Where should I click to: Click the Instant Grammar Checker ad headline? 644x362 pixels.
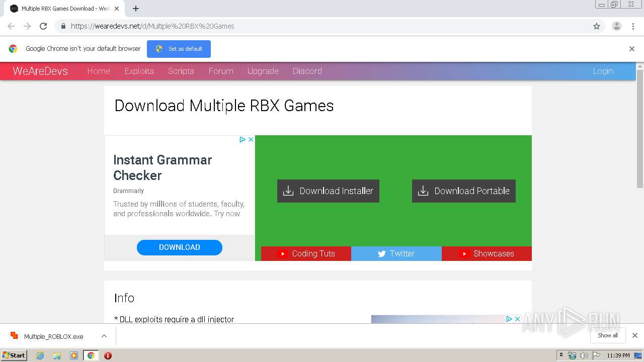point(163,167)
